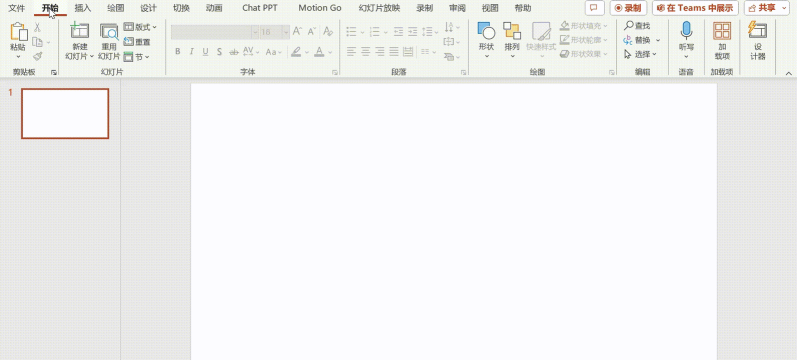Open the Shapes (形状) gallery

486,40
